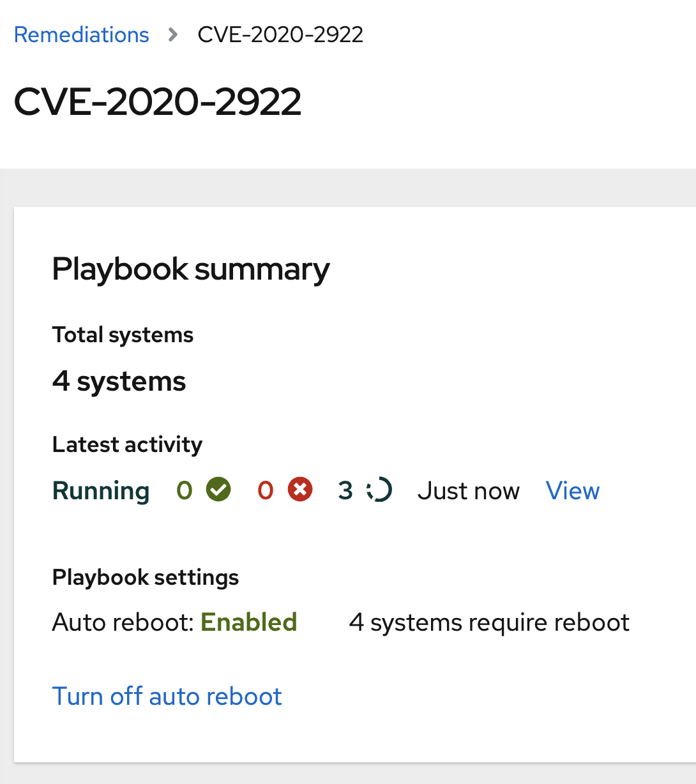Go back to Remediations via breadcrumb

[81, 34]
